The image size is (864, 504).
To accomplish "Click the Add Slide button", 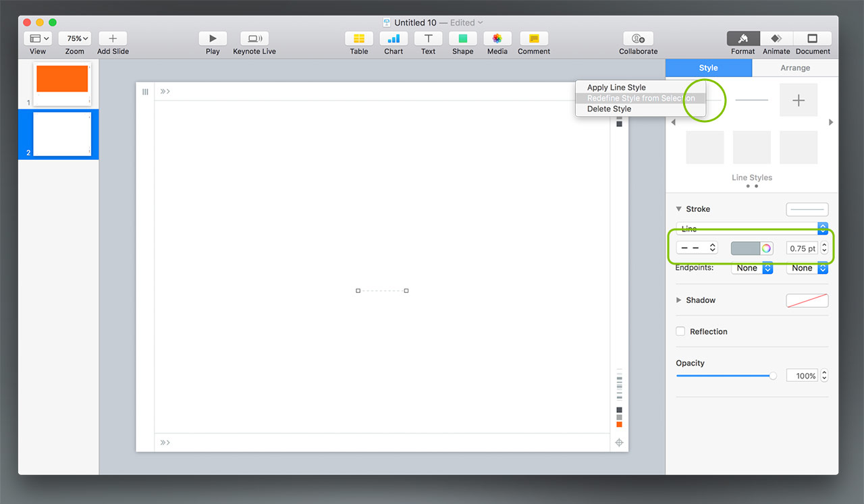I will click(x=113, y=39).
